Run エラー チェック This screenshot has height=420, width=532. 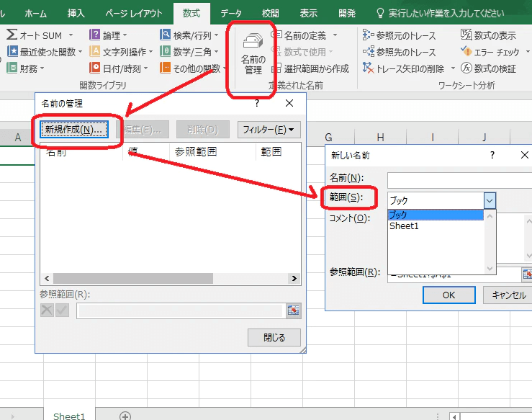pyautogui.click(x=490, y=52)
